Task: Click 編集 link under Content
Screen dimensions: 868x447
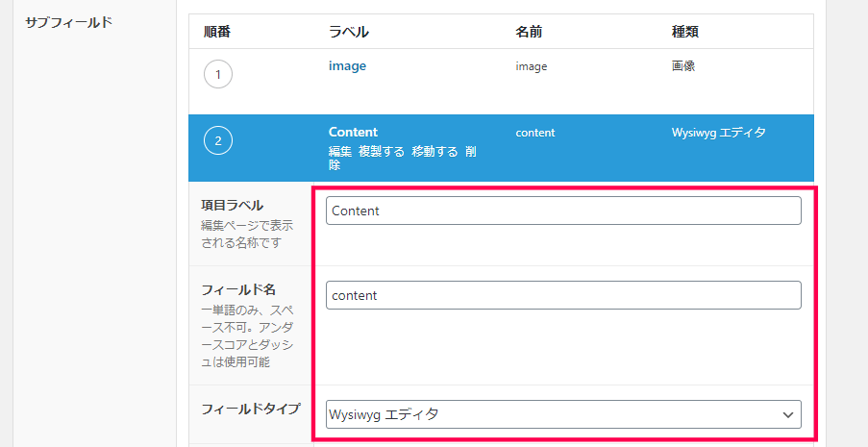Action: (x=340, y=151)
